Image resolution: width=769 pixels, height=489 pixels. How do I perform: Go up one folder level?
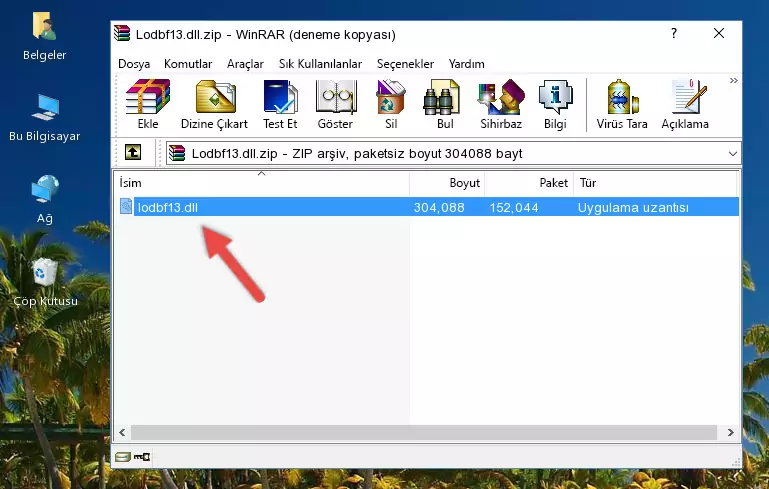click(x=133, y=153)
